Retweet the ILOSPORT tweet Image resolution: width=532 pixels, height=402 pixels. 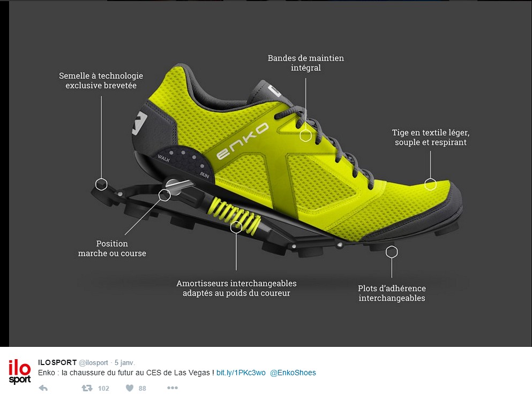86,388
